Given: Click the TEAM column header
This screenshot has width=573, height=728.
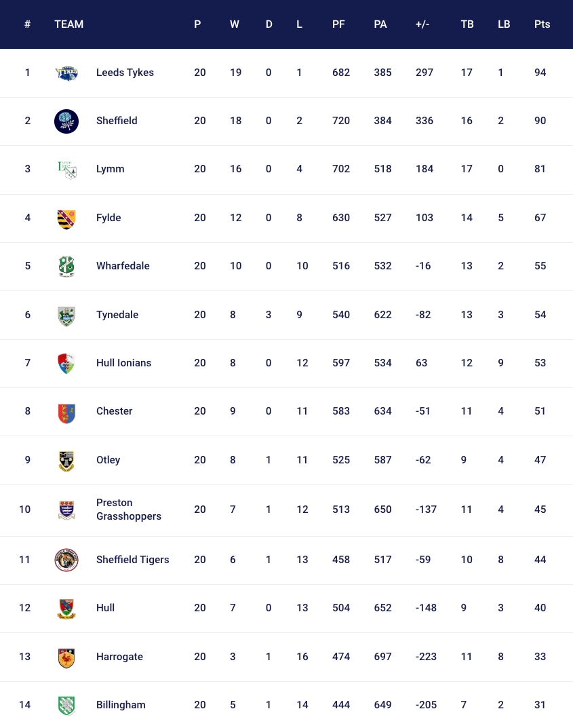Looking at the screenshot, I should [x=68, y=24].
